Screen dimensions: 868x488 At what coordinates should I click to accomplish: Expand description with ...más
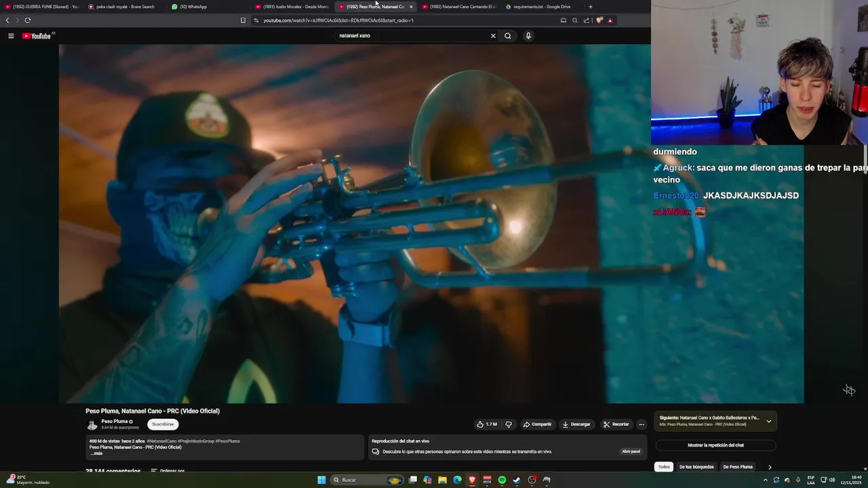pos(96,453)
